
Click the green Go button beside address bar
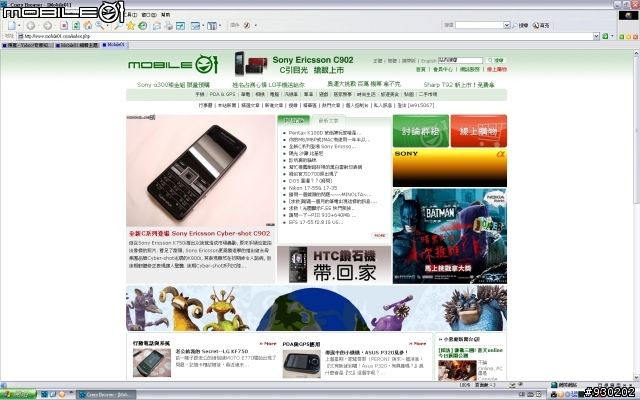(x=605, y=36)
